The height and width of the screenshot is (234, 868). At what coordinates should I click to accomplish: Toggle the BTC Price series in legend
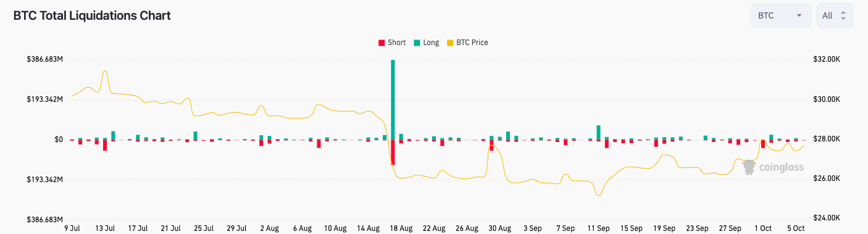(x=467, y=43)
